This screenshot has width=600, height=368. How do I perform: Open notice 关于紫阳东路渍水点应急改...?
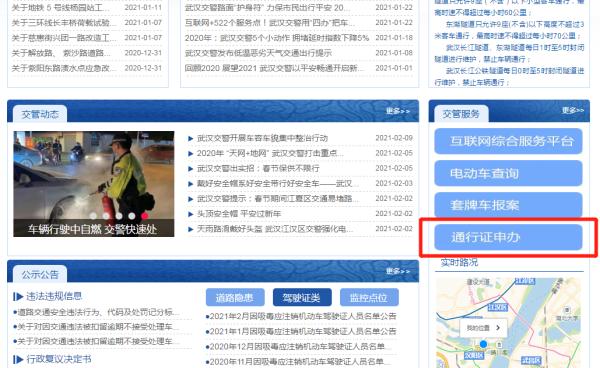pos(64,68)
